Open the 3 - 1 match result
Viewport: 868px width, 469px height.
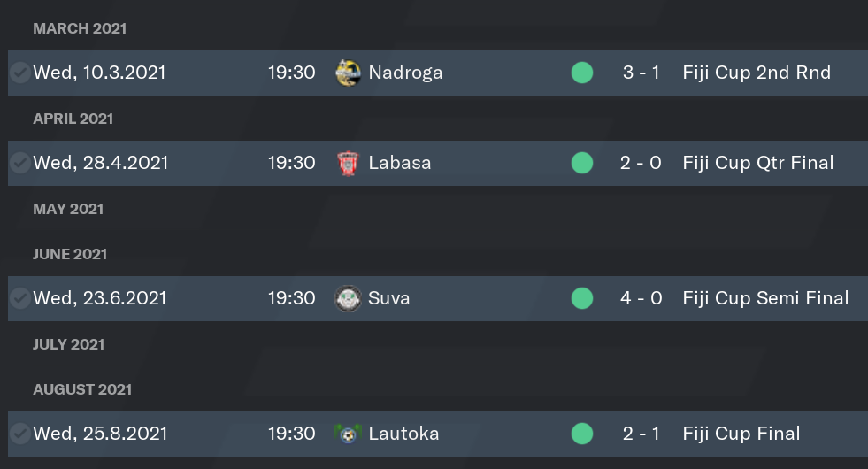(641, 73)
